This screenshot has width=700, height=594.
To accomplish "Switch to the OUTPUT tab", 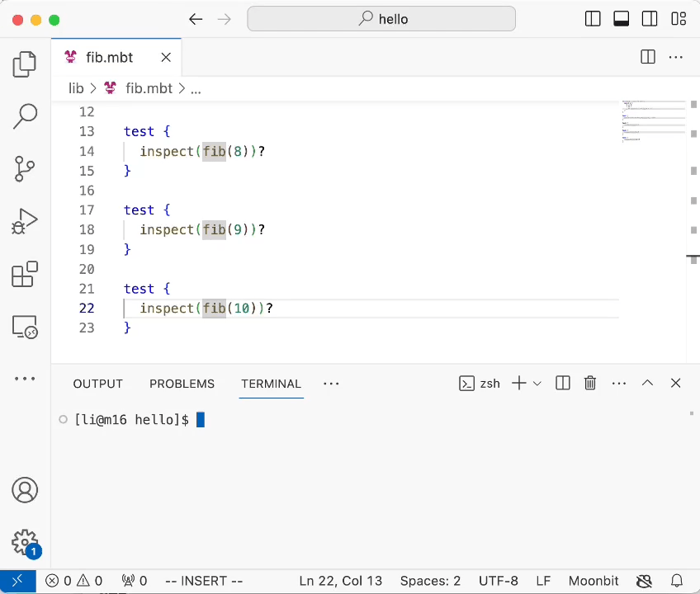I will pos(97,384).
